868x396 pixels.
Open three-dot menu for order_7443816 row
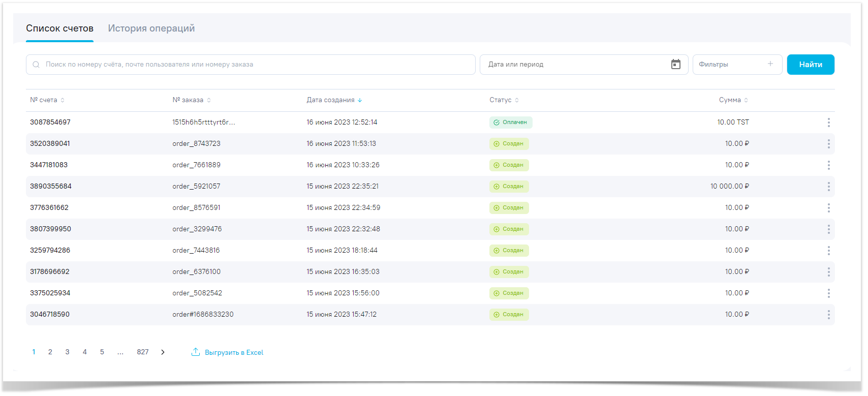pos(828,251)
